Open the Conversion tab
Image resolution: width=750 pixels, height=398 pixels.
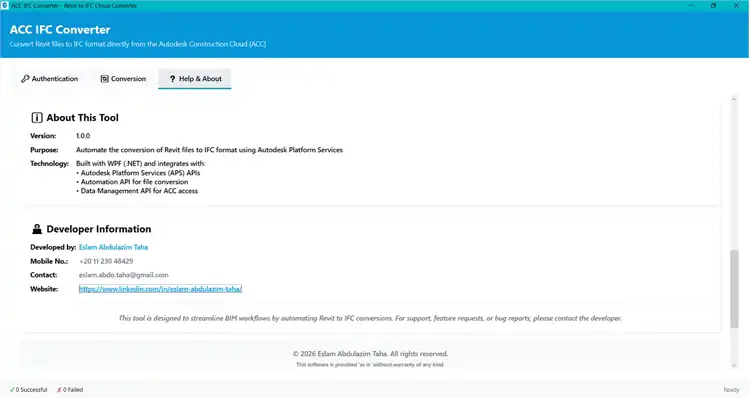click(x=123, y=78)
